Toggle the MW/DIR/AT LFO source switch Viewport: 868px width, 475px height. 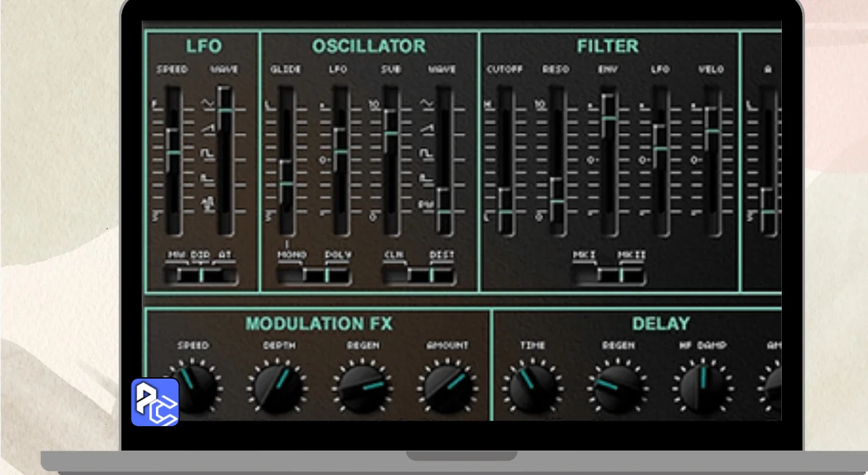click(x=201, y=275)
